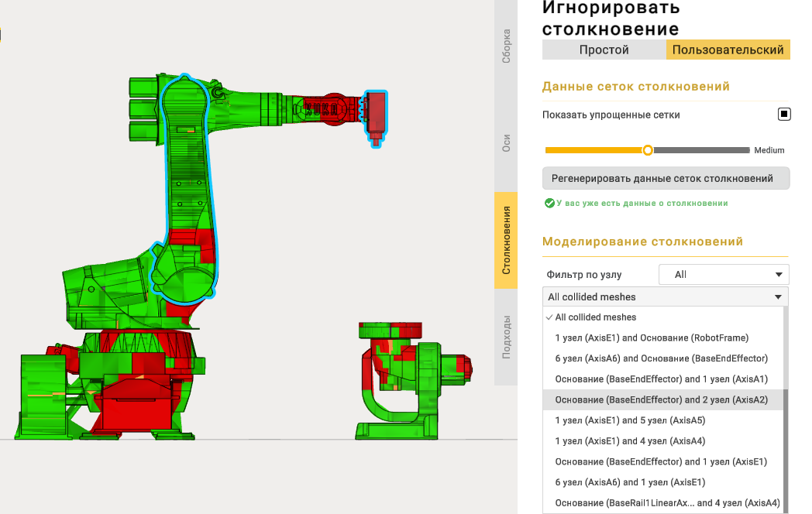Click the green checkmark collision data status icon
Viewport: 812px width, 514px height.
549,203
